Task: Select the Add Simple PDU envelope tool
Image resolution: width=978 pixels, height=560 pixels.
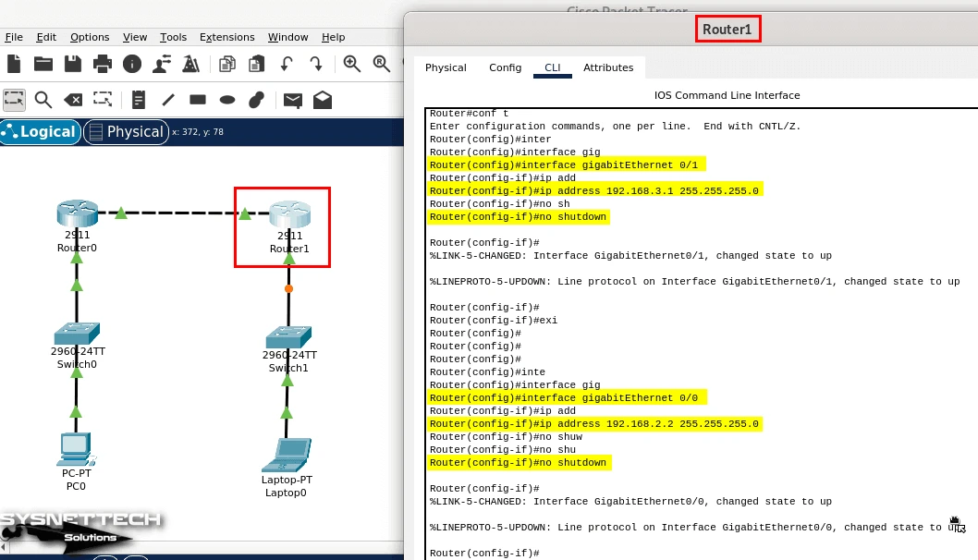Action: pyautogui.click(x=292, y=100)
